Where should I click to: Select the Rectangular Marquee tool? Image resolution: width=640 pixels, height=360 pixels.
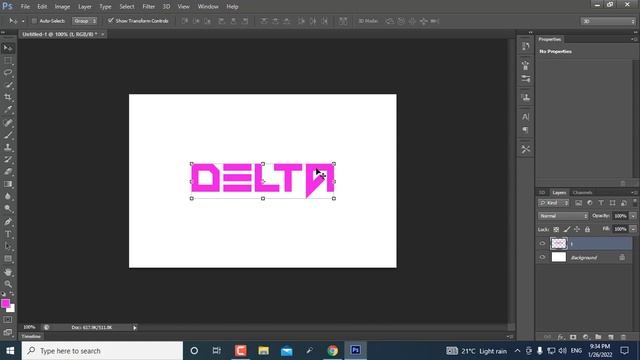pos(8,61)
